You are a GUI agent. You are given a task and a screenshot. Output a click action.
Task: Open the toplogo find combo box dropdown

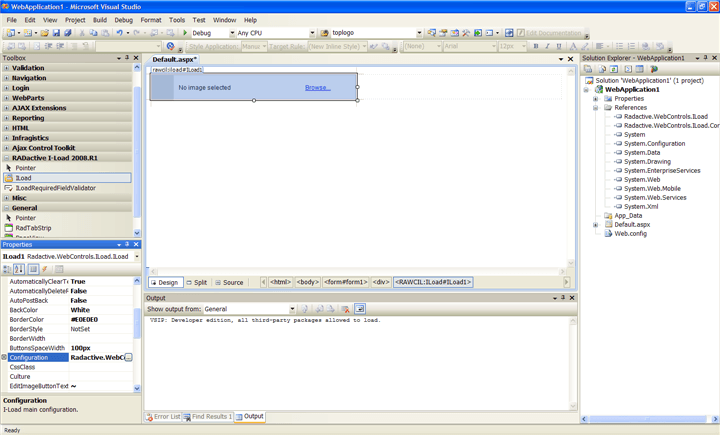(x=419, y=33)
